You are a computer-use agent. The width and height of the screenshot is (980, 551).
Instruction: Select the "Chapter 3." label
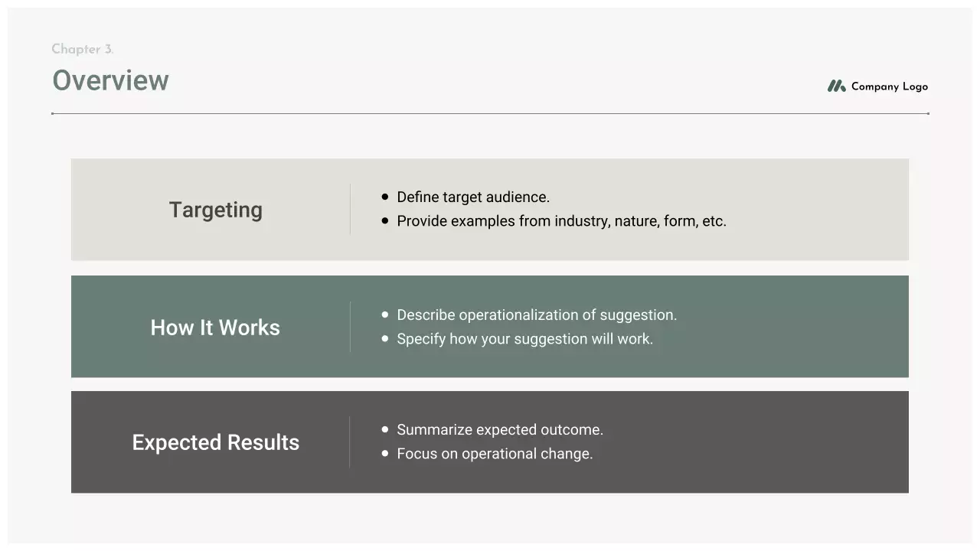coord(83,49)
